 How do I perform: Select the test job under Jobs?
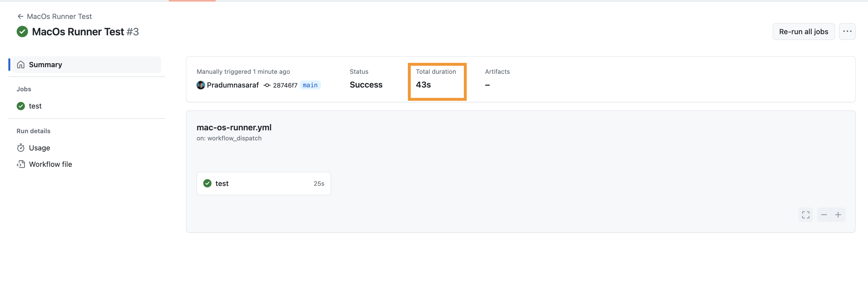(35, 106)
